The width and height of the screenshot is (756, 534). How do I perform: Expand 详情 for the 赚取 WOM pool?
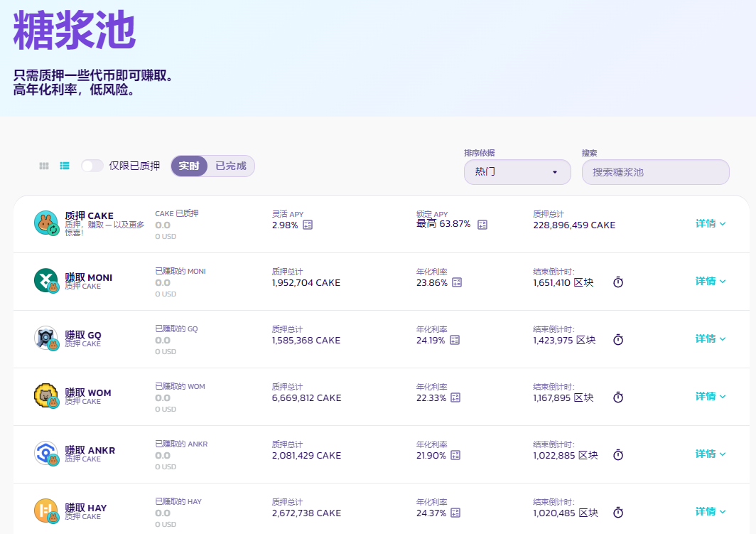coord(711,396)
